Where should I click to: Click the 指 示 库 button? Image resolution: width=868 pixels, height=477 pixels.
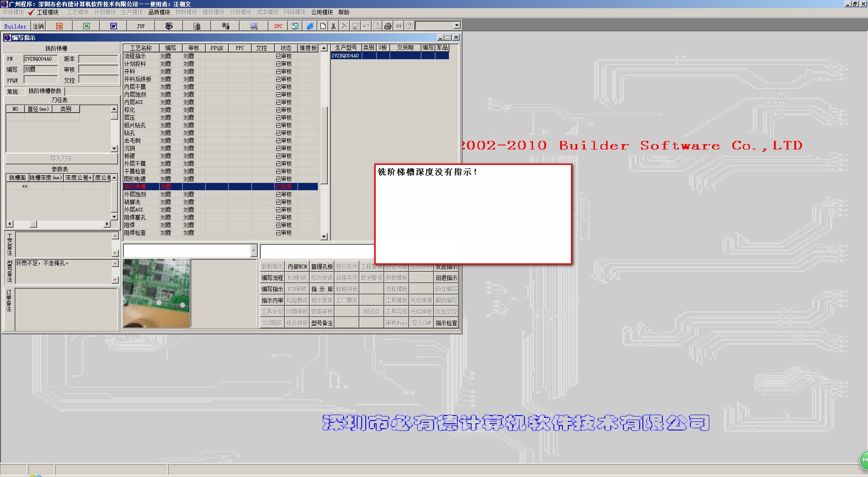pos(322,289)
